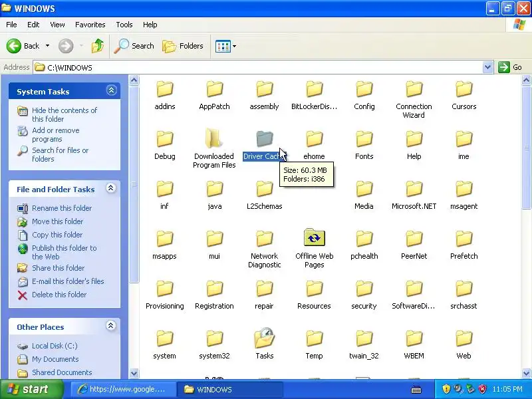
Task: Click E-mail this folder's files link
Action: tap(68, 281)
